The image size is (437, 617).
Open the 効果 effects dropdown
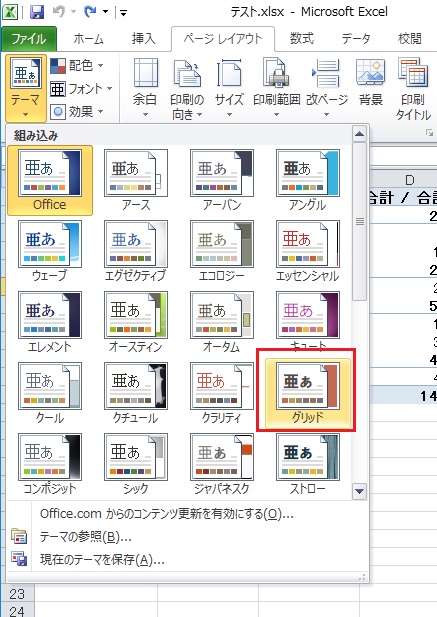click(78, 112)
